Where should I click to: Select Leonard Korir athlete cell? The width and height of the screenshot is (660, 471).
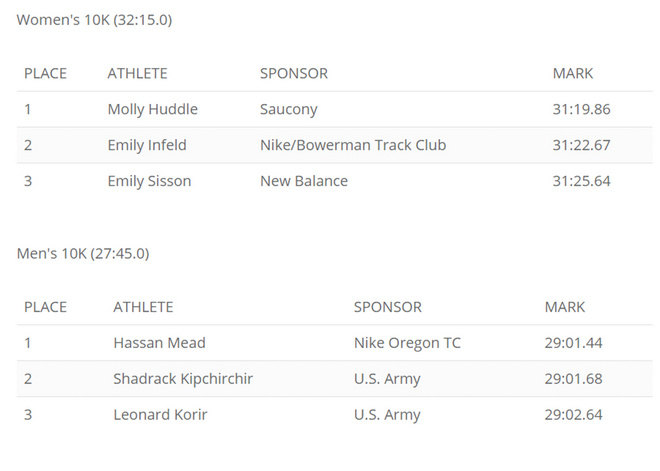[160, 414]
